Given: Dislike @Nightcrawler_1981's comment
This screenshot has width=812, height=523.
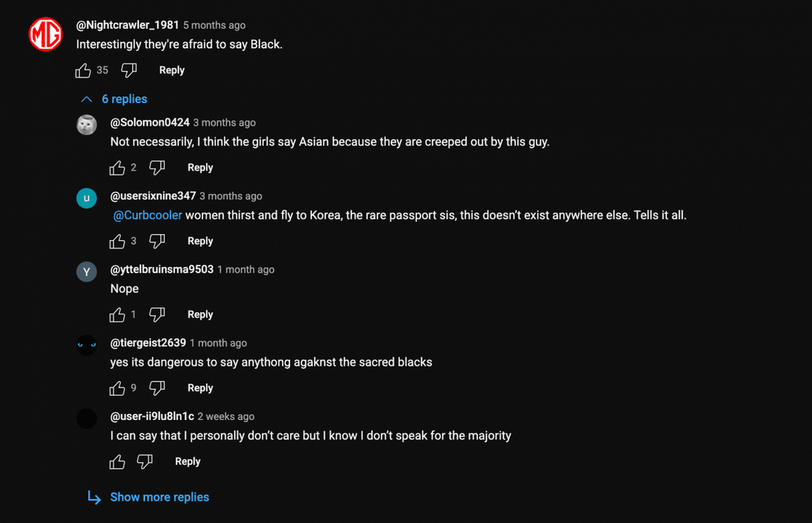Looking at the screenshot, I should click(129, 69).
